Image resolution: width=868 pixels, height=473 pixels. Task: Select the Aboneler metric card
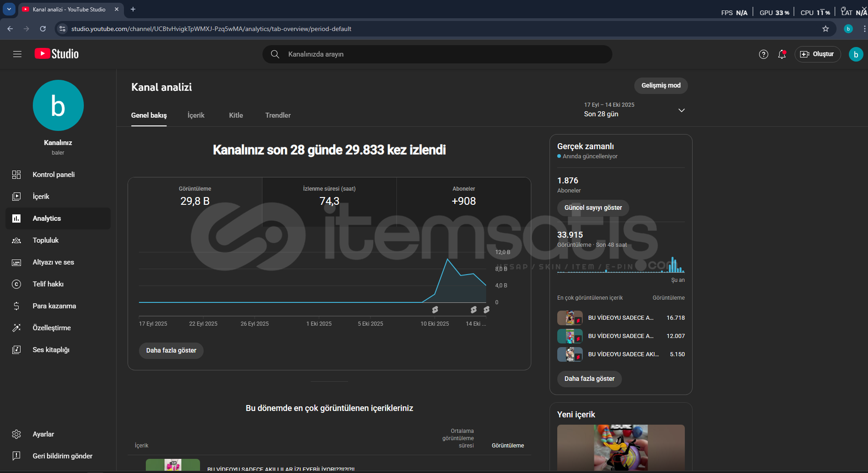[x=463, y=196]
